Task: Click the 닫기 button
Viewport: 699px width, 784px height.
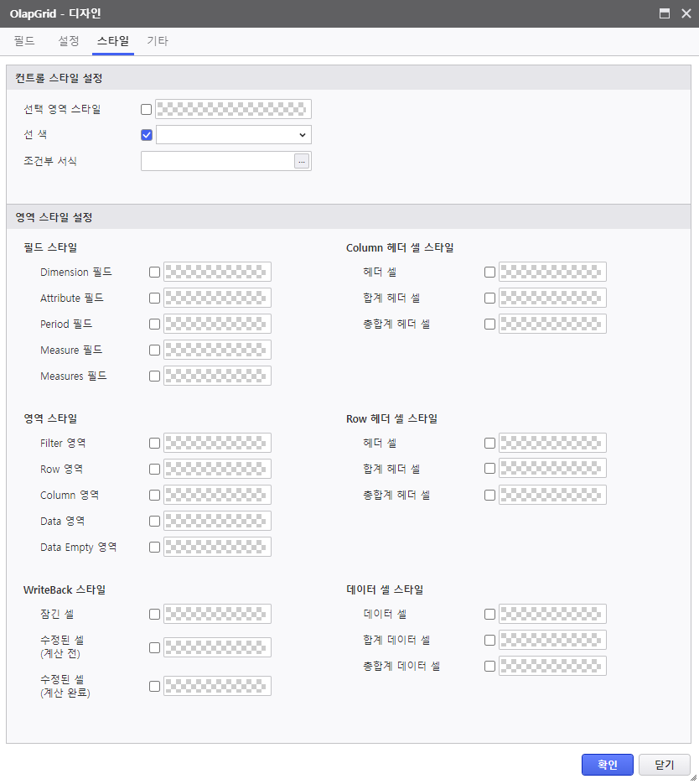Action: coord(665,765)
